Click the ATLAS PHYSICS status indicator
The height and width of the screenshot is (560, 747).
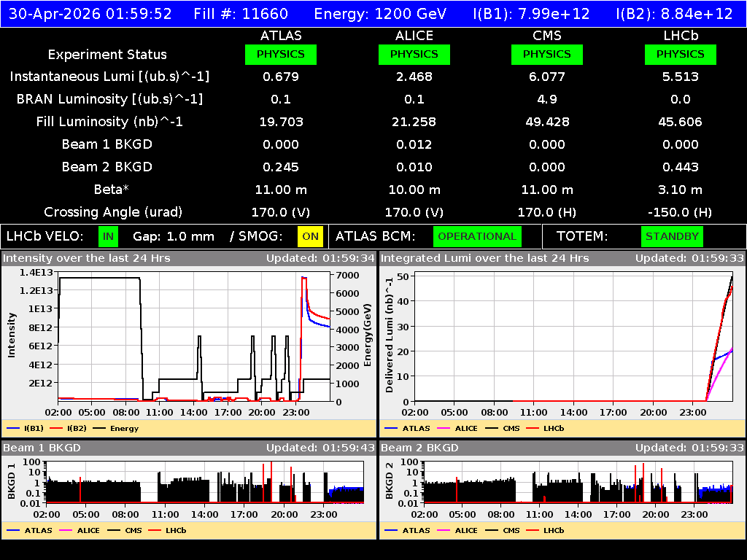click(281, 54)
